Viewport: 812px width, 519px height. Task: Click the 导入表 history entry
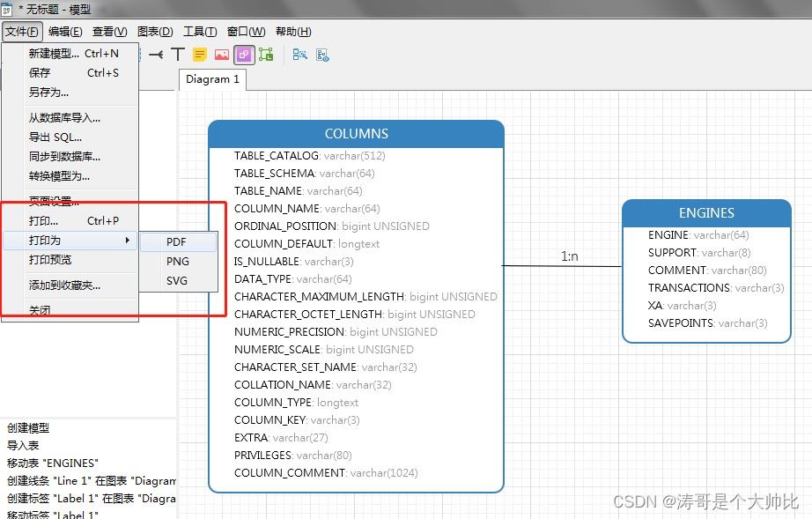coord(23,446)
